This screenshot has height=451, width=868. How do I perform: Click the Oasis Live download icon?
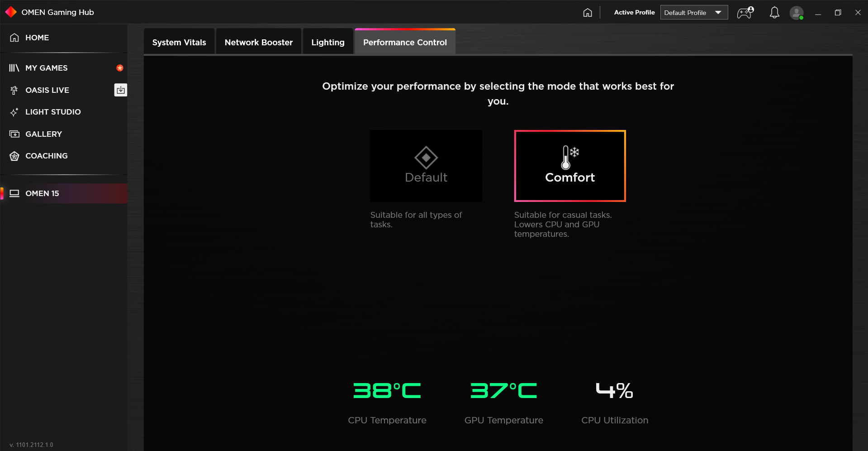click(x=120, y=90)
